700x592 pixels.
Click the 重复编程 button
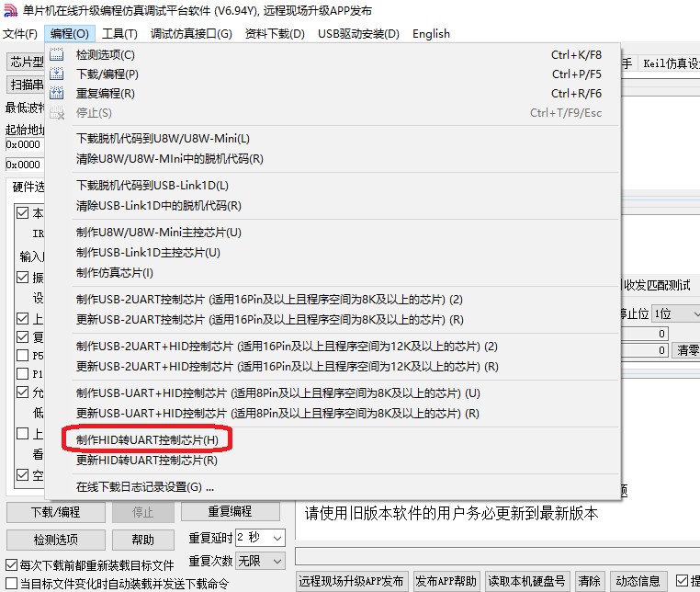click(x=231, y=511)
